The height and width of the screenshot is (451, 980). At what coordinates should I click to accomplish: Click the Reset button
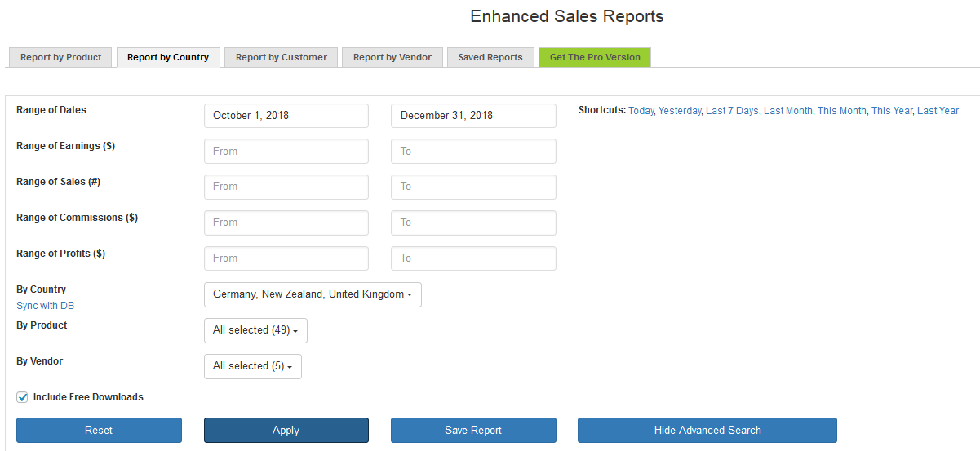(x=99, y=430)
